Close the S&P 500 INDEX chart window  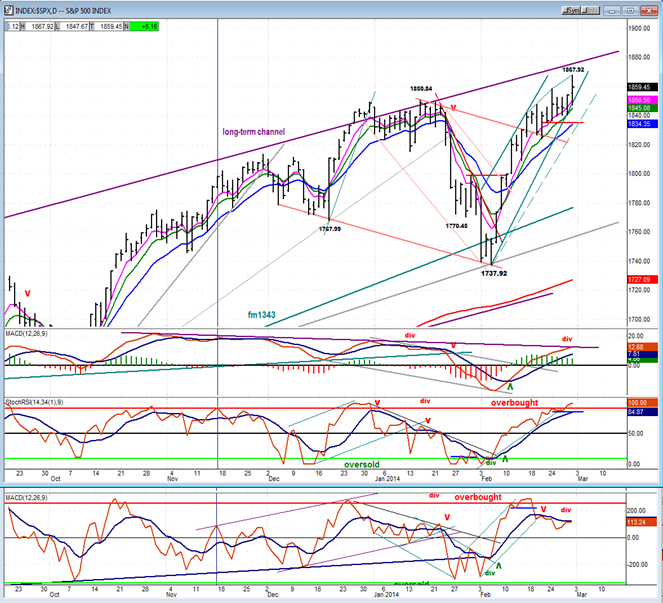coord(649,11)
